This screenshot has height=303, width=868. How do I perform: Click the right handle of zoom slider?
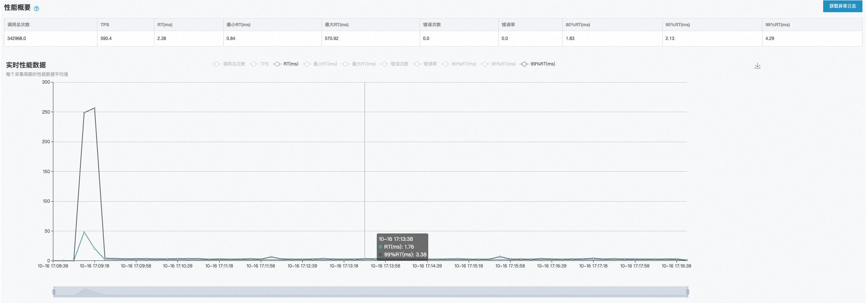(x=688, y=292)
